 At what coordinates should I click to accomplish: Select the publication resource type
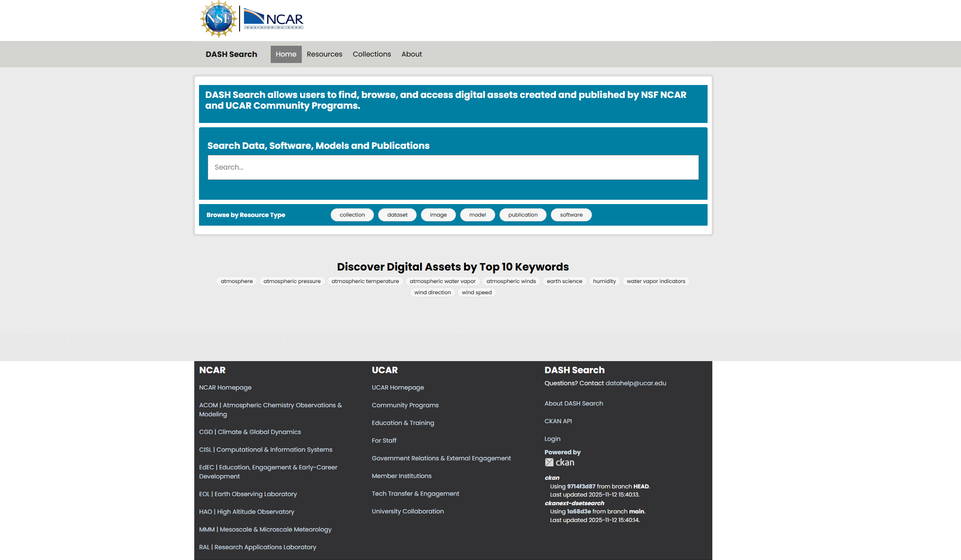tap(522, 214)
